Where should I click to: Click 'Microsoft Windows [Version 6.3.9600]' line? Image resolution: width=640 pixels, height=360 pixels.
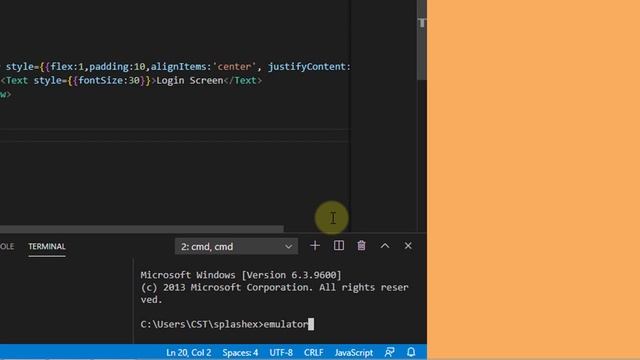pos(241,275)
